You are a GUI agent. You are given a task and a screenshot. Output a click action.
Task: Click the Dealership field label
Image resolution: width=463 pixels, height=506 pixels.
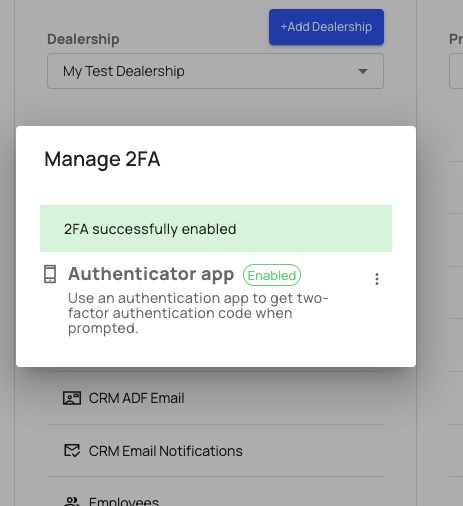[83, 39]
